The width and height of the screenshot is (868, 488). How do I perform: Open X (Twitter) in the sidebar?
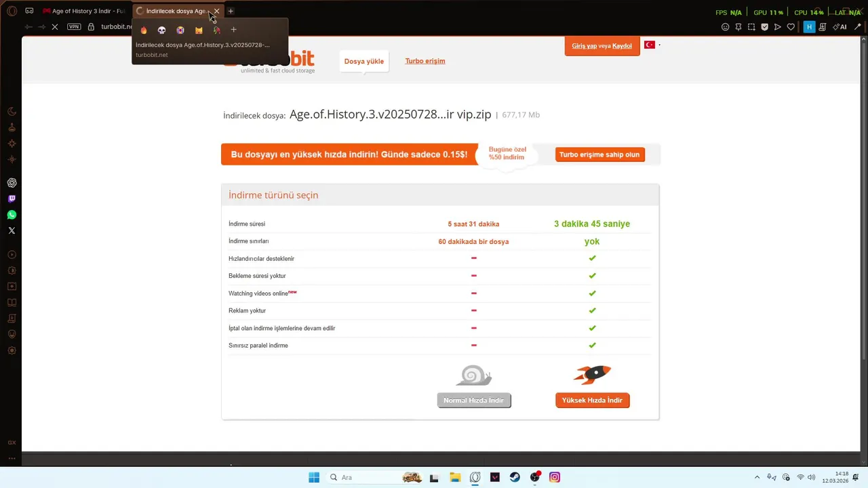coord(12,230)
